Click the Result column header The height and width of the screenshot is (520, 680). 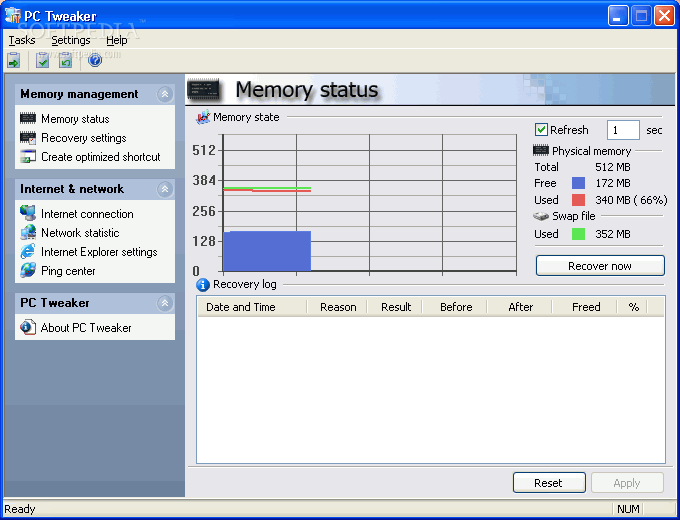pyautogui.click(x=395, y=307)
